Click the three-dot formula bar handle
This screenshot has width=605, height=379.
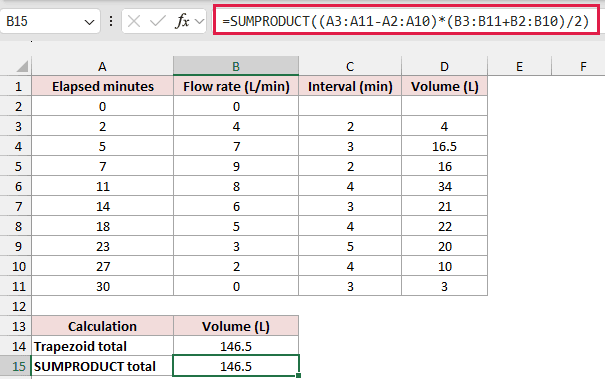pos(111,21)
